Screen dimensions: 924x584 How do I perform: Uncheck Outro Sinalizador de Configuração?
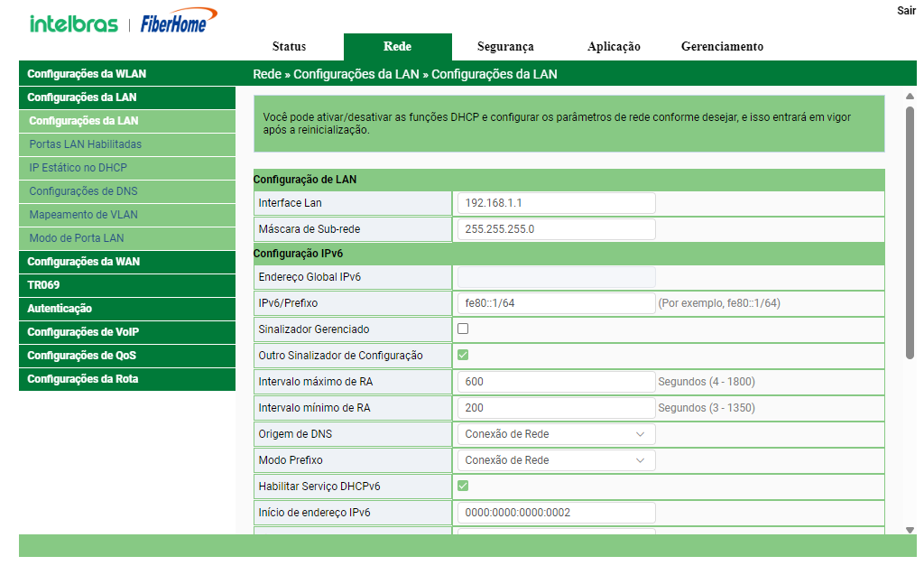[x=463, y=355]
